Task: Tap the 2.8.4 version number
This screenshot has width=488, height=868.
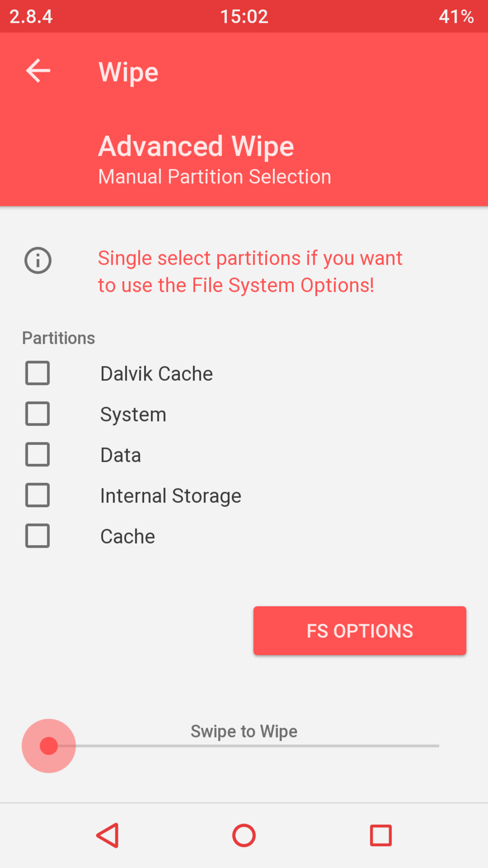Action: [x=31, y=16]
